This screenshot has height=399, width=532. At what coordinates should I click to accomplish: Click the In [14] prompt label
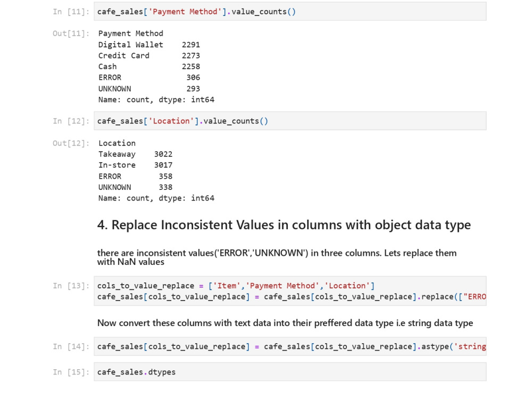71,346
